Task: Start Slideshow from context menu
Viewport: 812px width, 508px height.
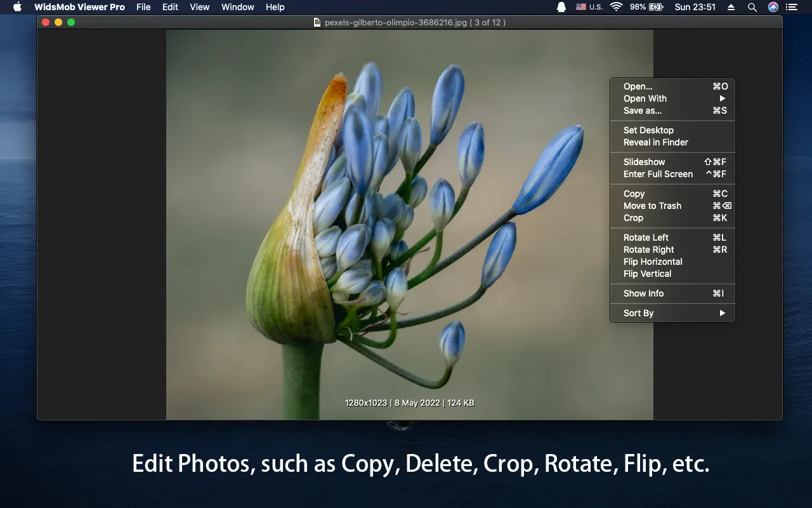Action: tap(644, 162)
